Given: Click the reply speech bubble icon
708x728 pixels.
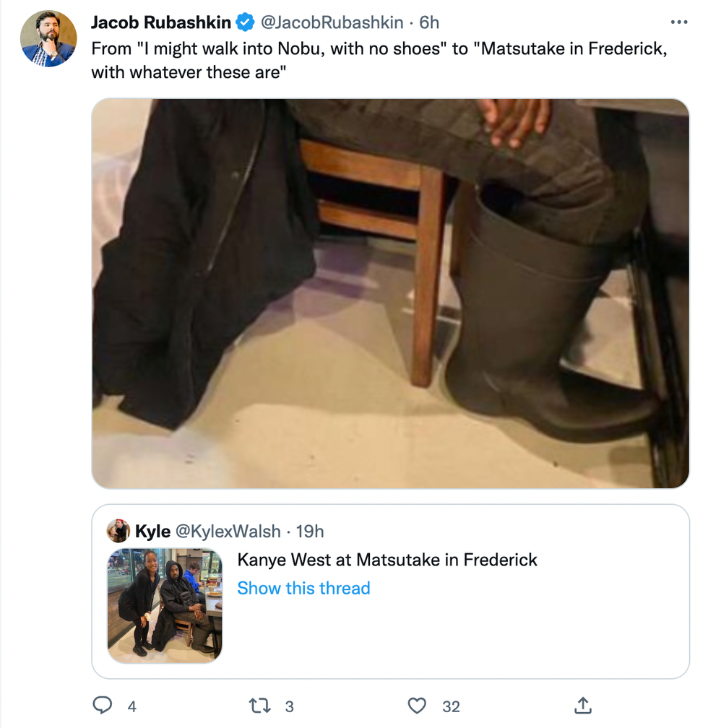Looking at the screenshot, I should [103, 706].
